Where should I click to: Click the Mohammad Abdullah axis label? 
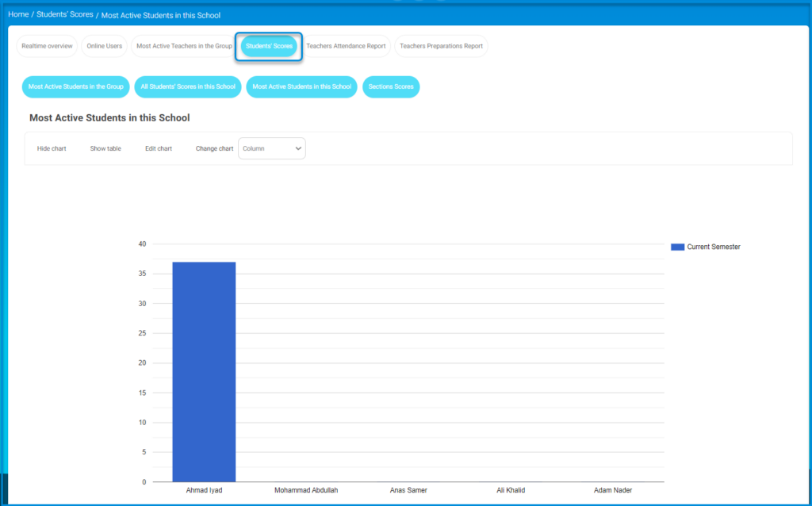[306, 490]
